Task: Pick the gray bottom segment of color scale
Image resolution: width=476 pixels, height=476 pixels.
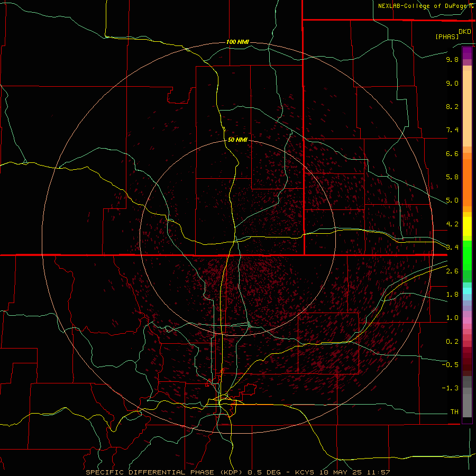Action: (x=467, y=406)
